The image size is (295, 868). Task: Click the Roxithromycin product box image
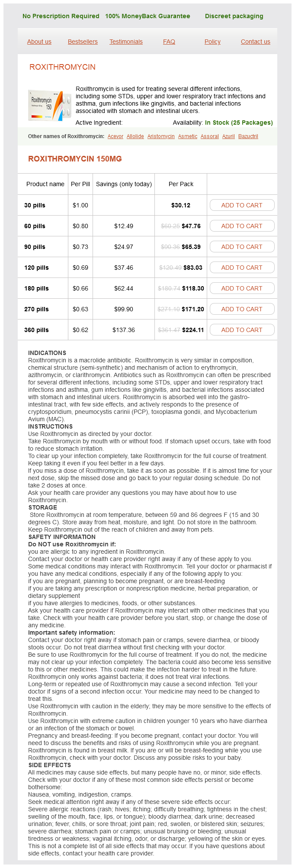(x=49, y=105)
